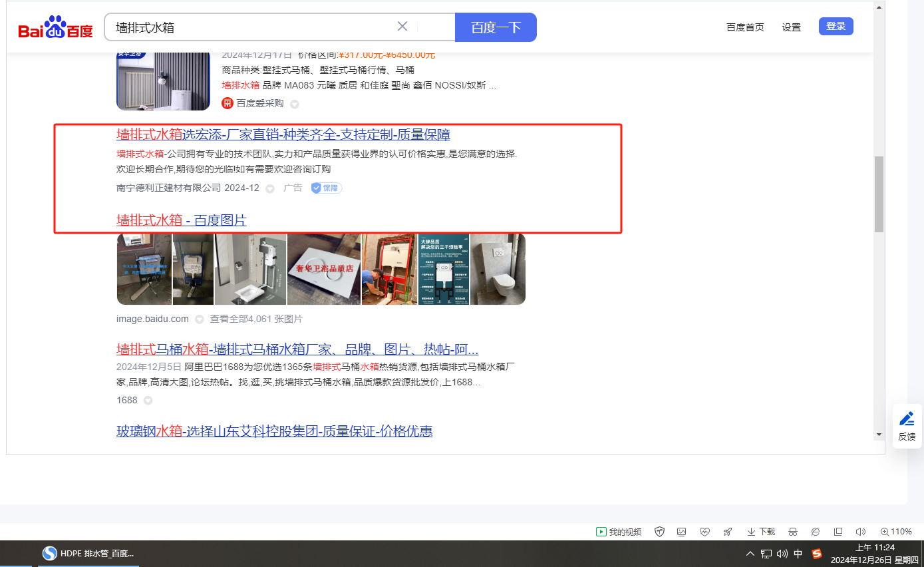
Task: Click the 广告 label on the ad result
Action: click(293, 188)
